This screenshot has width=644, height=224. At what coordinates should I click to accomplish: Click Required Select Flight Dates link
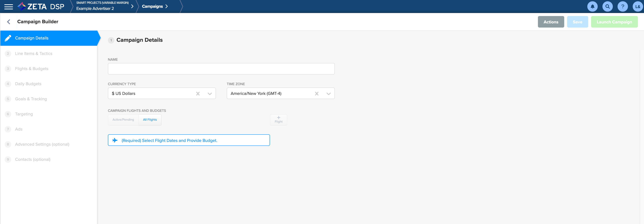coord(169,140)
